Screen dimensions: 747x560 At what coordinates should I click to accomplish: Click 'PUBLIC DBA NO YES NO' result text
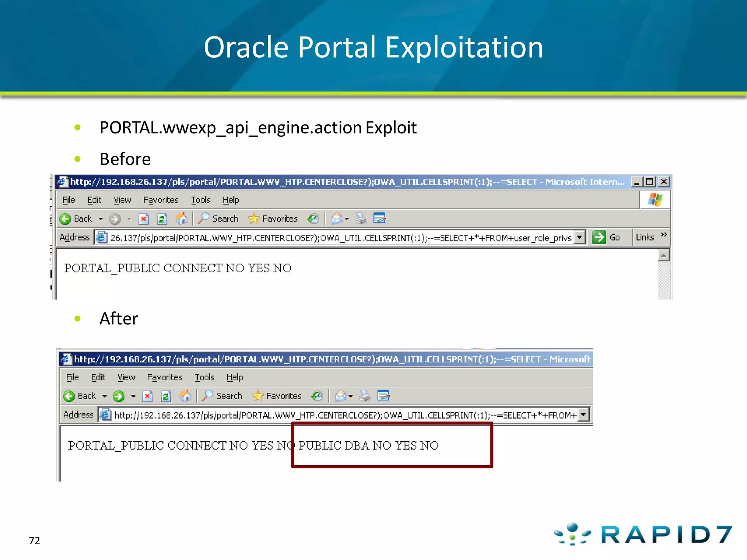coord(369,446)
